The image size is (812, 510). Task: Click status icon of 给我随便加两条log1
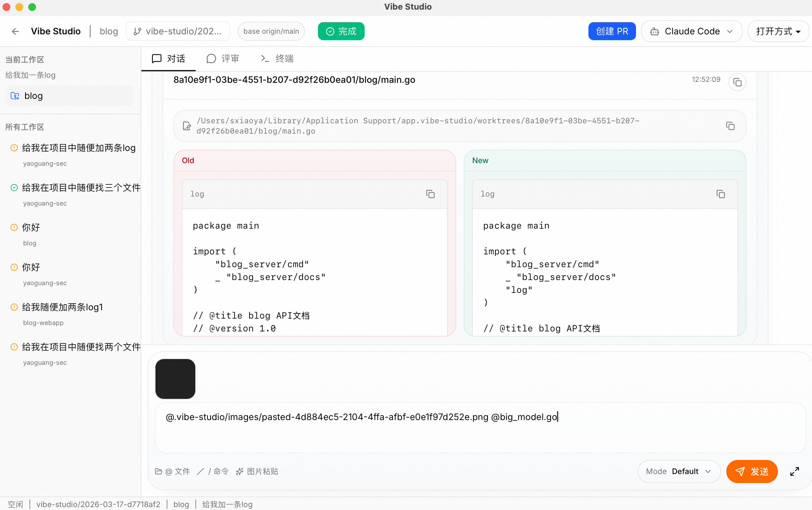point(14,307)
